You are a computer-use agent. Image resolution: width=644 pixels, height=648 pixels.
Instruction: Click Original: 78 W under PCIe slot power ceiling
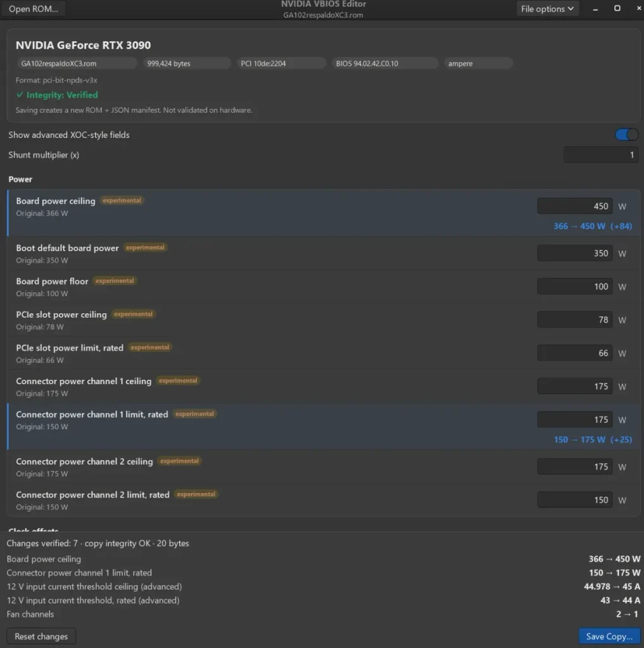[40, 327]
